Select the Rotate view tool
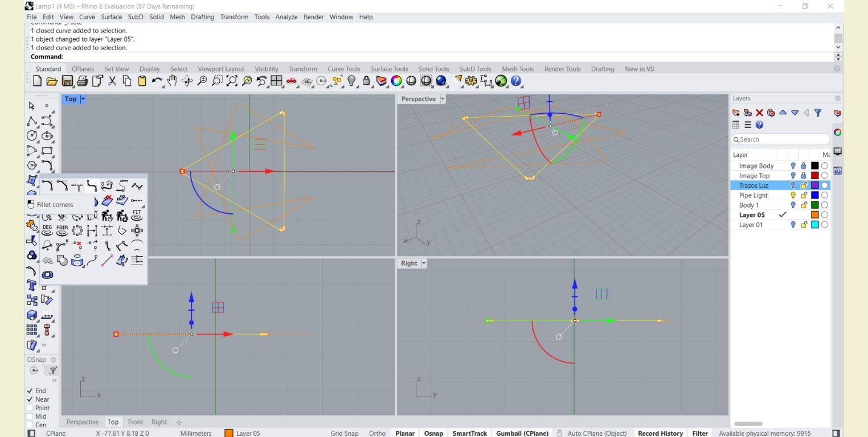 click(x=187, y=81)
